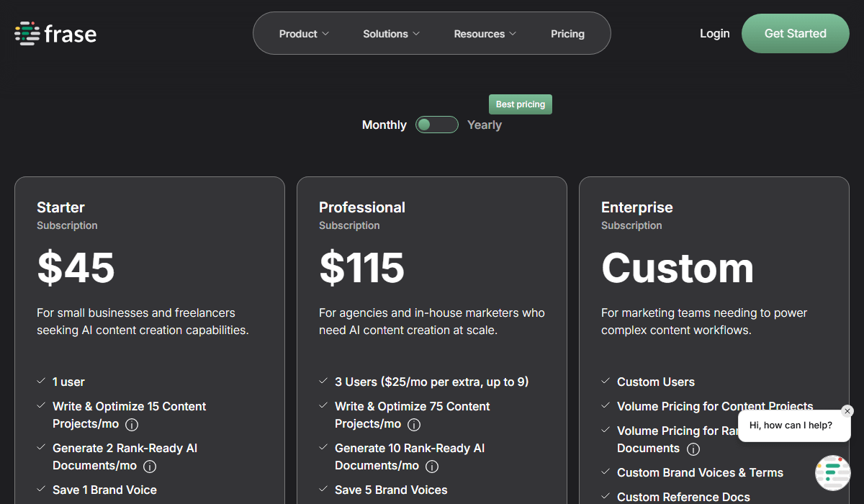Viewport: 864px width, 504px height.
Task: Click the Frase logo in the header
Action: [x=55, y=34]
